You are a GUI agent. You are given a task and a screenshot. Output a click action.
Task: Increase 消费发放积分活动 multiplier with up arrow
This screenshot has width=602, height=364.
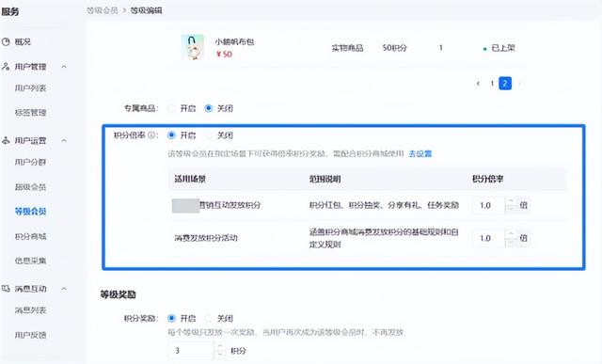(x=511, y=234)
